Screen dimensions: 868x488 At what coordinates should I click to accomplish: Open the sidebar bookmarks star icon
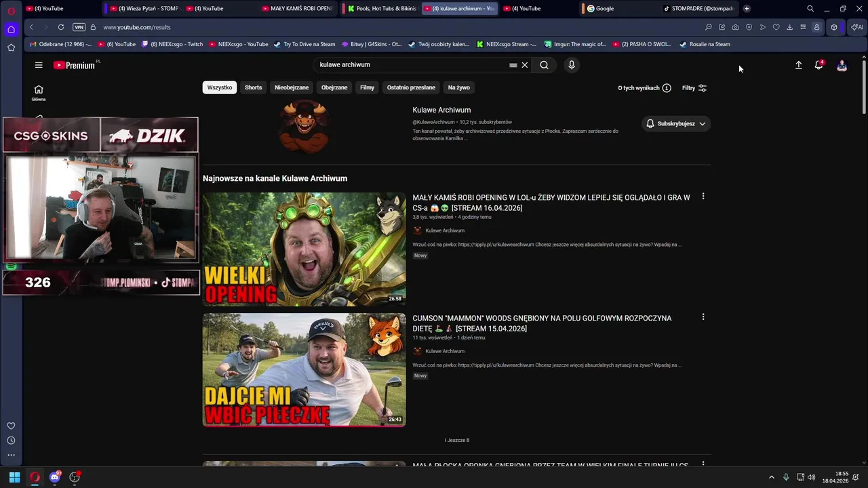pos(11,47)
